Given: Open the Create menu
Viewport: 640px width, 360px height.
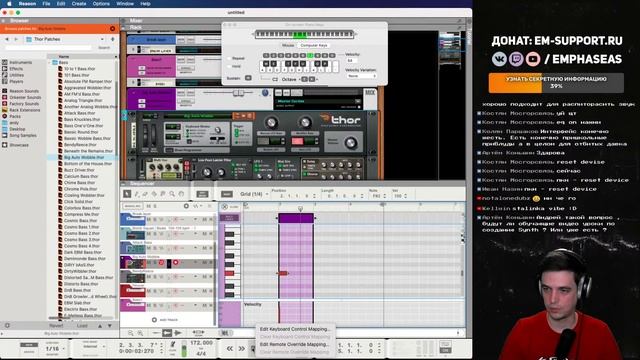Looking at the screenshot, I should click(79, 4).
